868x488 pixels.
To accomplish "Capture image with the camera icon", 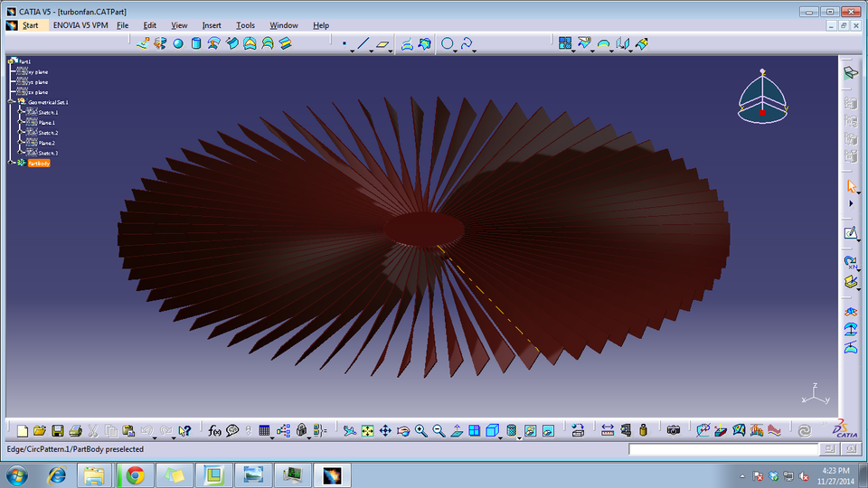I will pos(673,430).
